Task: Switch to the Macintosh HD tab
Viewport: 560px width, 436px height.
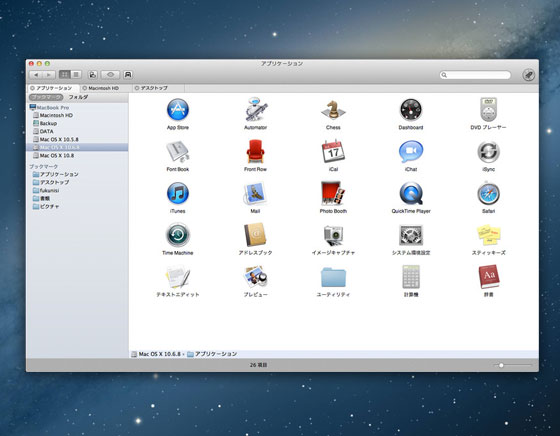Action: click(x=105, y=88)
